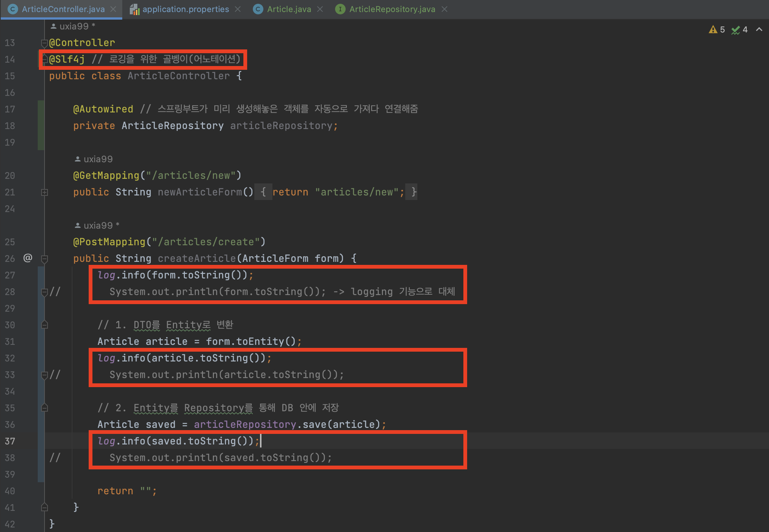This screenshot has height=532, width=769.
Task: Click the Article.java class tab icon
Action: point(258,9)
